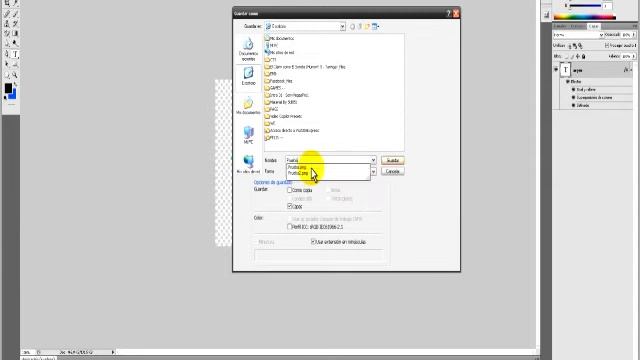Image resolution: width=640 pixels, height=360 pixels.
Task: Click the B color slider track
Action: click(x=585, y=6)
